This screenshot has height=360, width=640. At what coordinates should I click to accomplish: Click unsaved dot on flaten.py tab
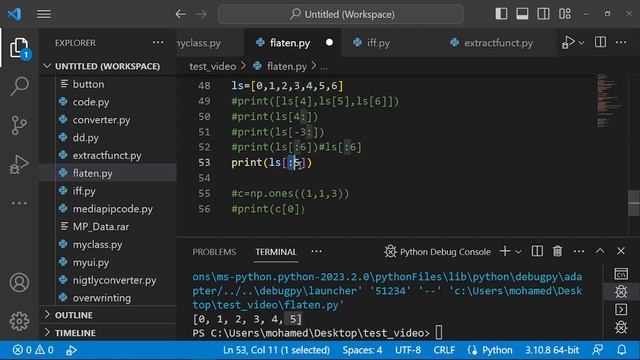[329, 42]
